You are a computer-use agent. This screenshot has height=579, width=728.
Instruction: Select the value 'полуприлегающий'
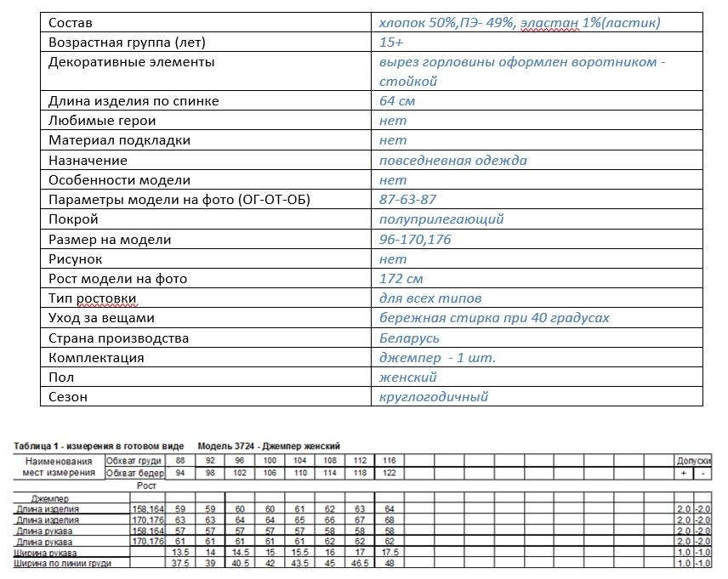441,219
